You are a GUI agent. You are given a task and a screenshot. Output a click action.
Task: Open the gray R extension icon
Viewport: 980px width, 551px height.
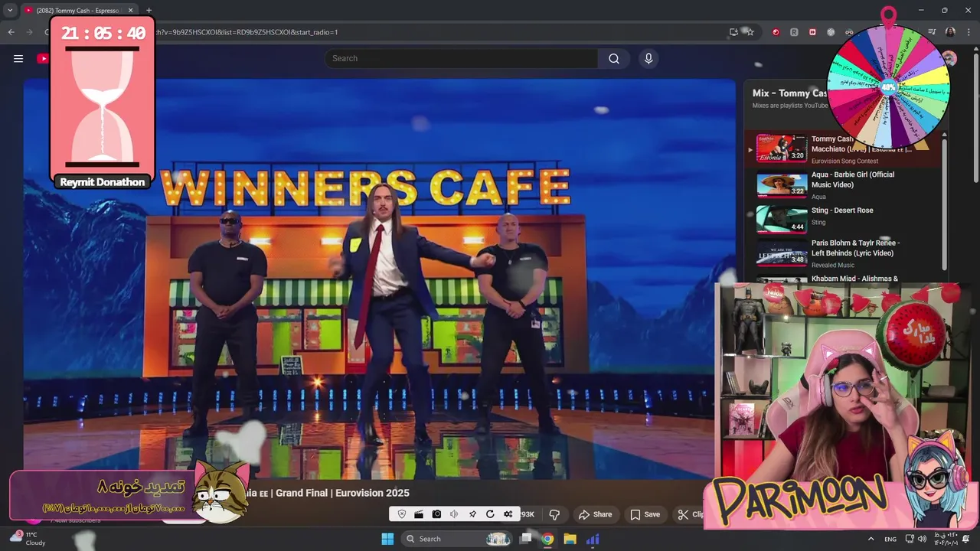(794, 32)
